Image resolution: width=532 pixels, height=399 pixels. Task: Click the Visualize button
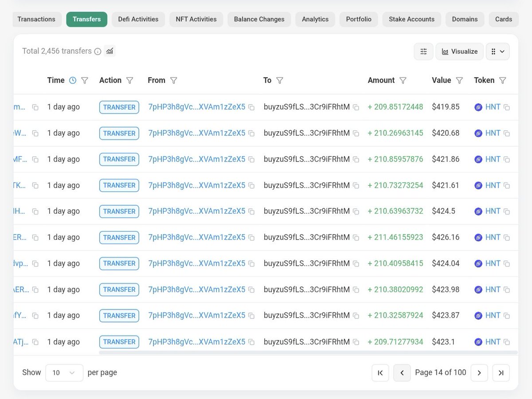click(459, 51)
